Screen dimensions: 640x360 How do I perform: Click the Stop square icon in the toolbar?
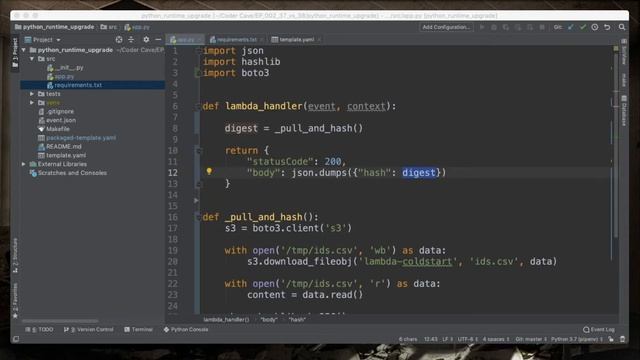(542, 27)
